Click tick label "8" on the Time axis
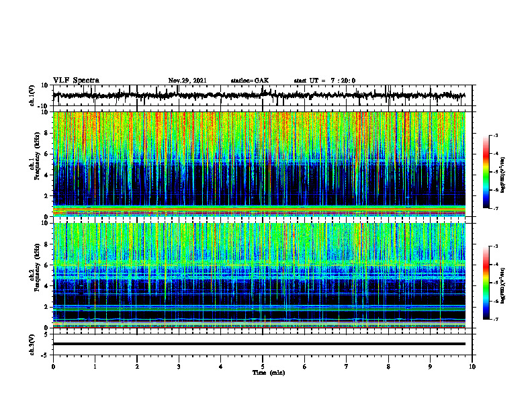This screenshot has height=411, width=532. 388,367
